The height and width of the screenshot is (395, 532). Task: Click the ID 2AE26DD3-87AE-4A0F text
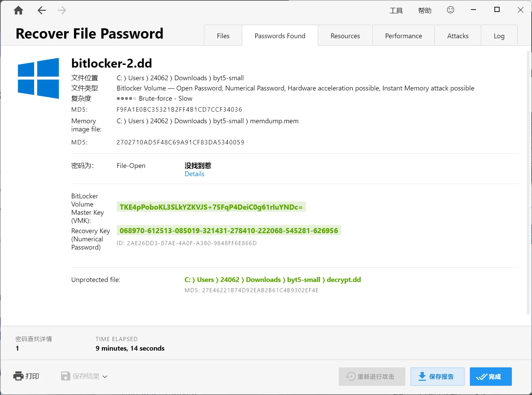click(x=186, y=243)
